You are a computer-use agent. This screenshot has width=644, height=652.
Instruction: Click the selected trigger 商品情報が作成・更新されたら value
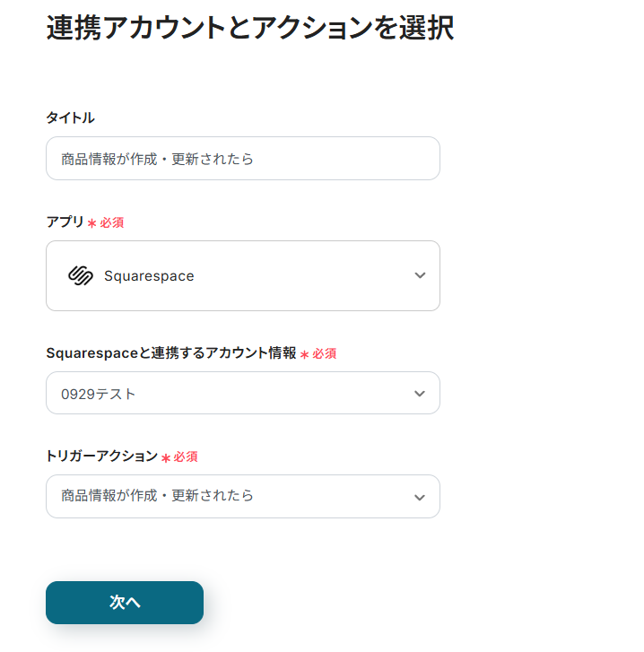[157, 496]
